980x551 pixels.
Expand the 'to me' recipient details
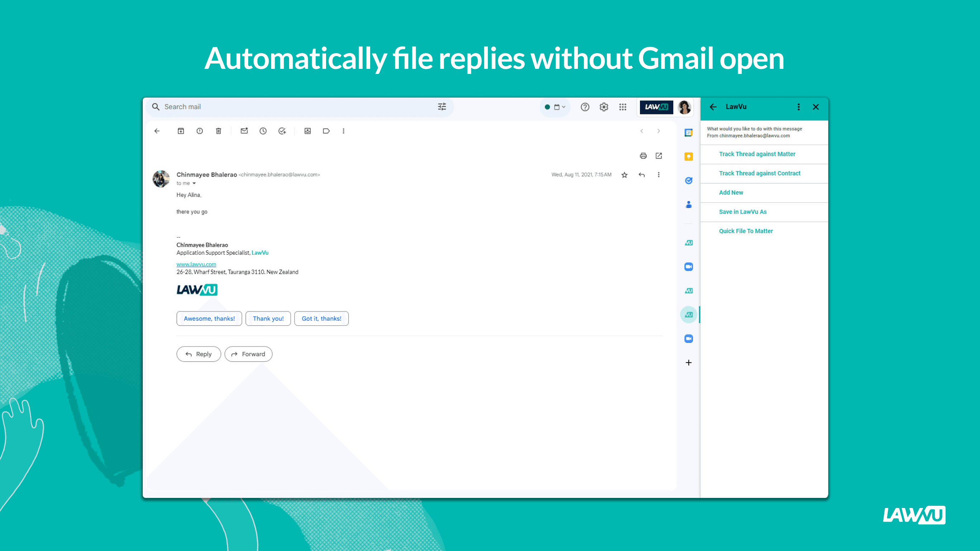point(194,183)
